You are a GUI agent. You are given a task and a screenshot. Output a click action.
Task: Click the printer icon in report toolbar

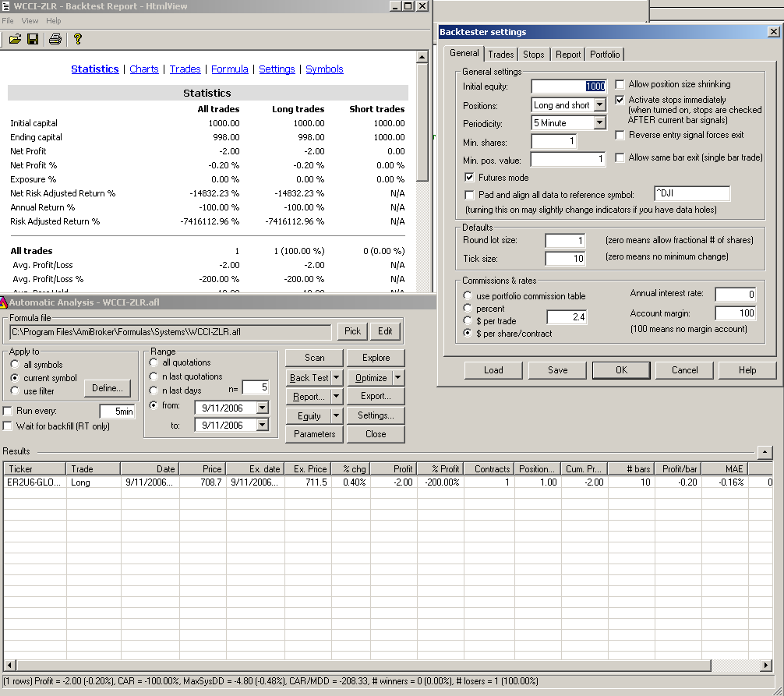(x=55, y=39)
